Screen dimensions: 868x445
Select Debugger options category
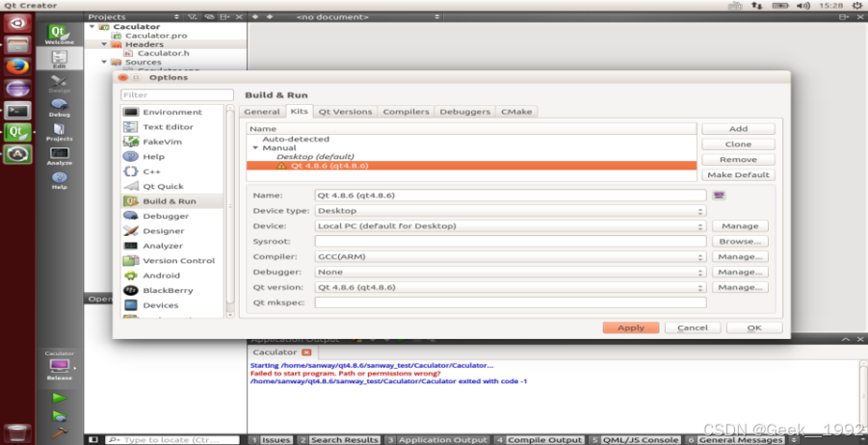tap(172, 216)
